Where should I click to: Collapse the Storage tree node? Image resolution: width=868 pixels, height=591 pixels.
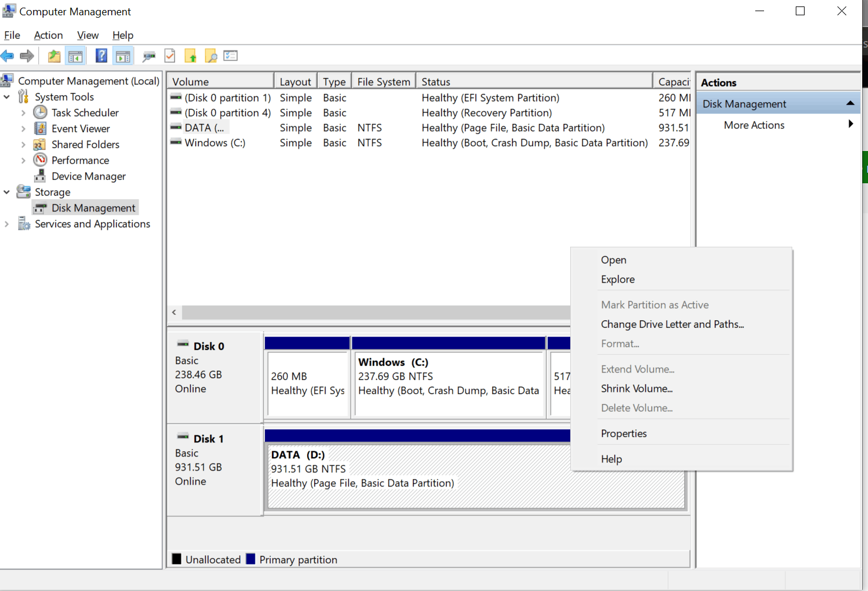tap(6, 192)
